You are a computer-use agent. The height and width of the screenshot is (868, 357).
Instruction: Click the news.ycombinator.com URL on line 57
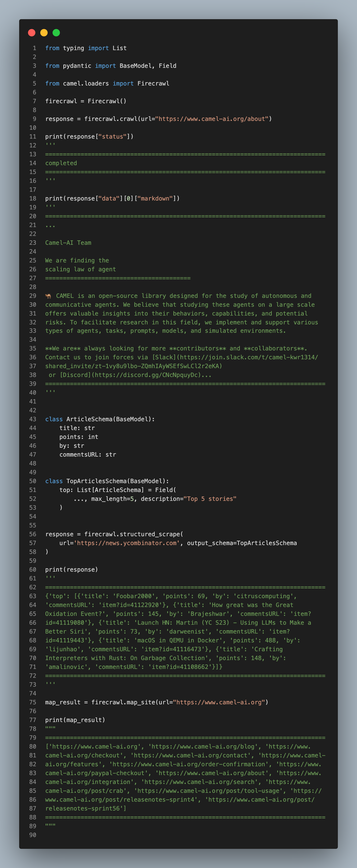tap(127, 543)
